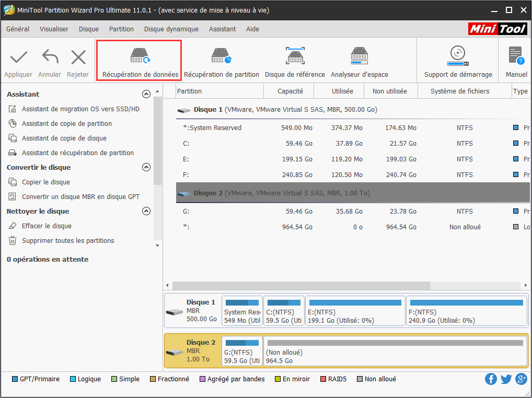This screenshot has height=398, width=532.
Task: Sort by Système de fichiers column header
Action: click(465, 91)
